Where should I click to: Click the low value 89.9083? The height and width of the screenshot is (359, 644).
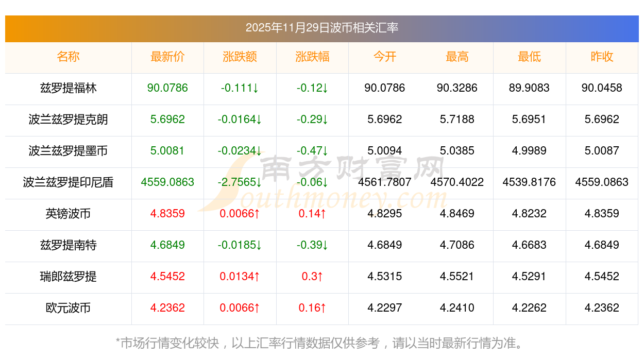click(530, 88)
